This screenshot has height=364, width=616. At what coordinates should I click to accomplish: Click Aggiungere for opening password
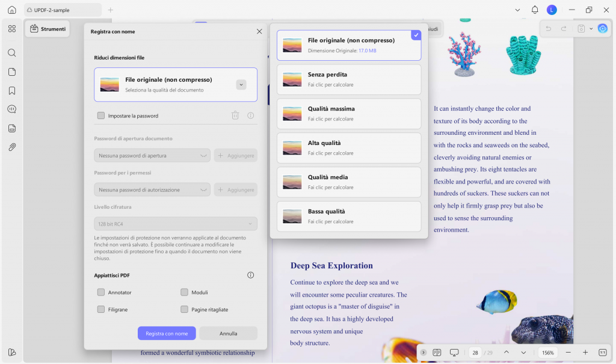(236, 156)
